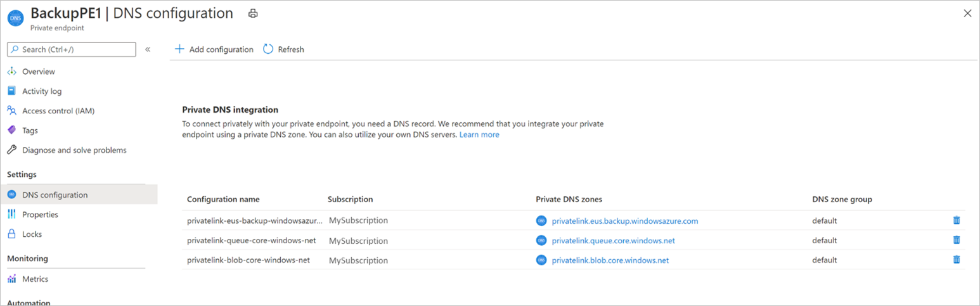Viewport: 980px width, 306px height.
Task: Click MySubscription in the blob-core row
Action: 358,260
